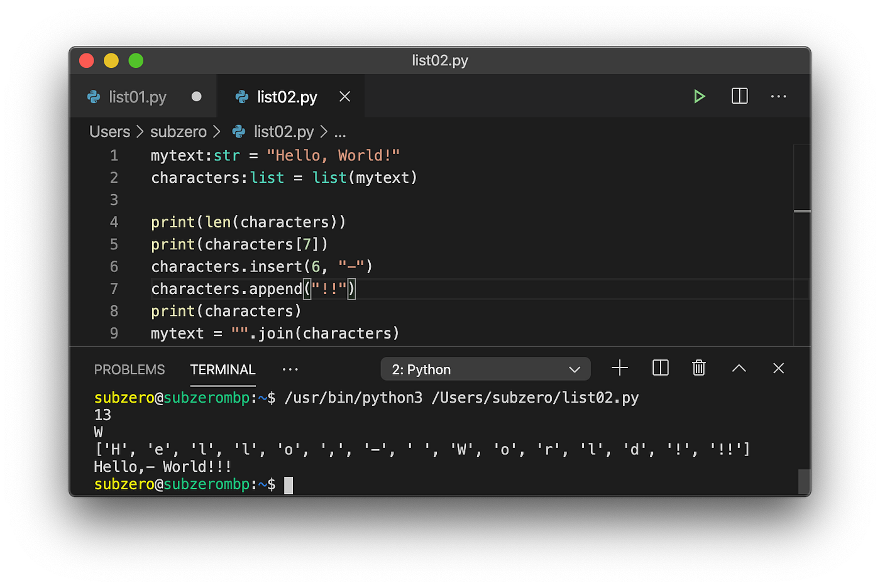Click the 'list02.py' breadcrumb

[283, 131]
